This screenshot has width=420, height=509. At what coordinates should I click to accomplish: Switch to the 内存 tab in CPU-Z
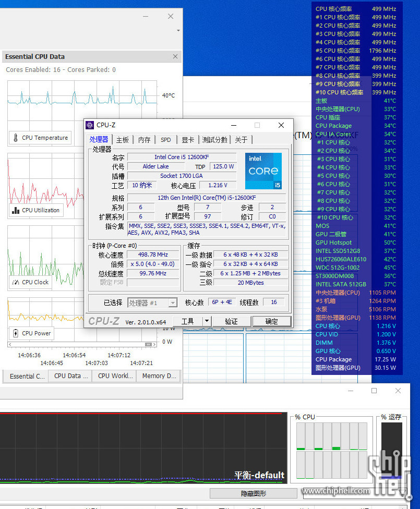point(144,140)
